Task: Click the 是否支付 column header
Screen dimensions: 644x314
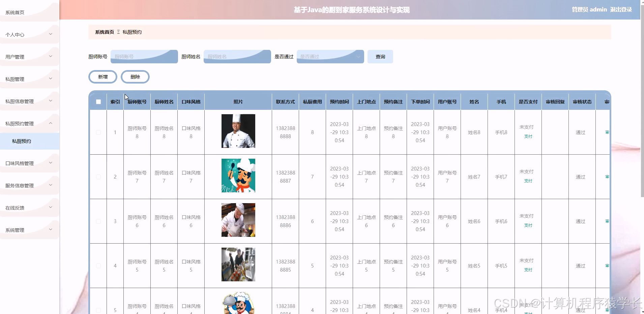Action: [528, 102]
